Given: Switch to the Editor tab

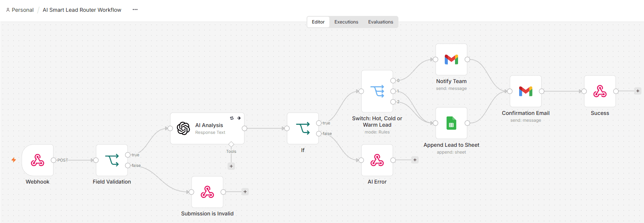Looking at the screenshot, I should [318, 22].
